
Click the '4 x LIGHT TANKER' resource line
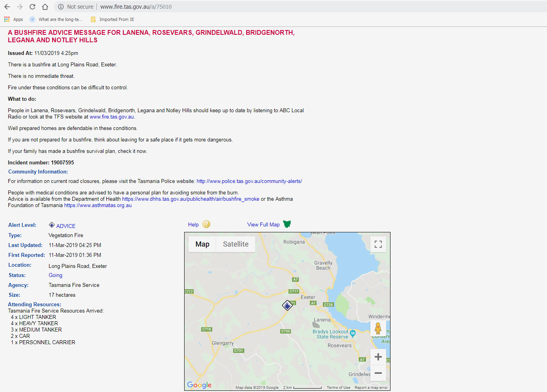(x=34, y=317)
